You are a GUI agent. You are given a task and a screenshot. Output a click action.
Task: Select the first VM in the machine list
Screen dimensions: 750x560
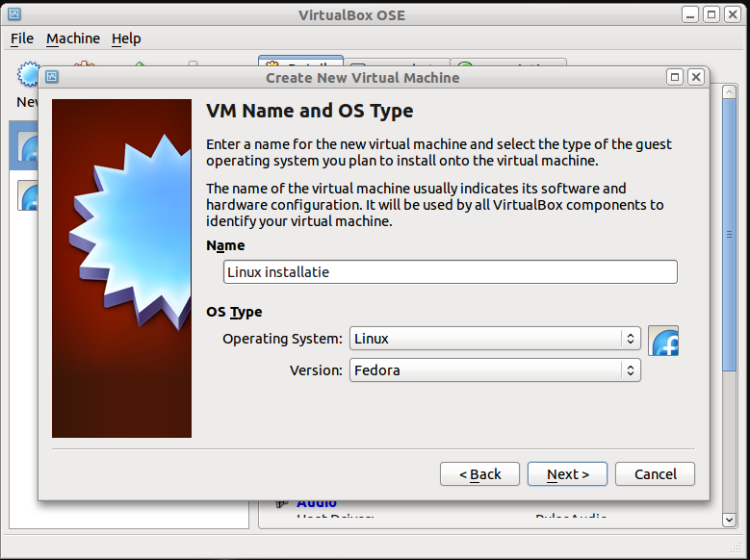23,146
